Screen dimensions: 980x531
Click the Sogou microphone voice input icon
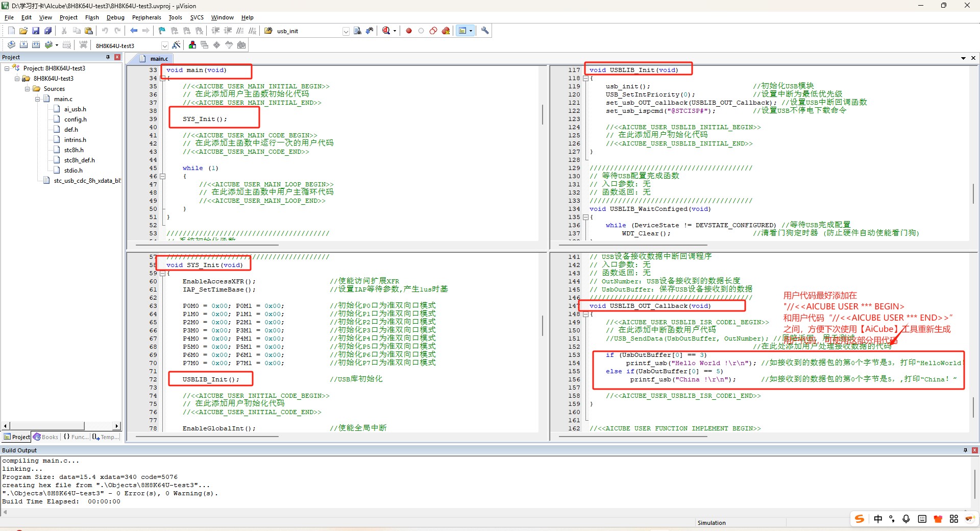(906, 519)
